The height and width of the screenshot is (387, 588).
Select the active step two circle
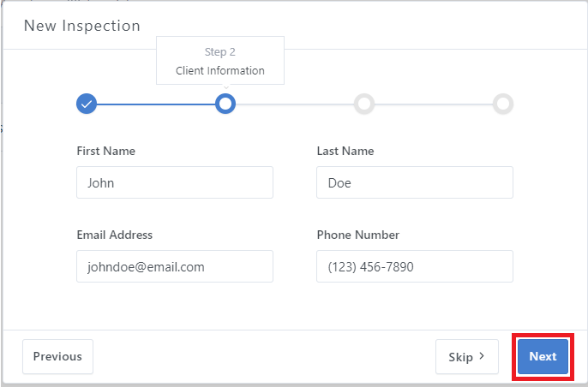click(x=225, y=104)
